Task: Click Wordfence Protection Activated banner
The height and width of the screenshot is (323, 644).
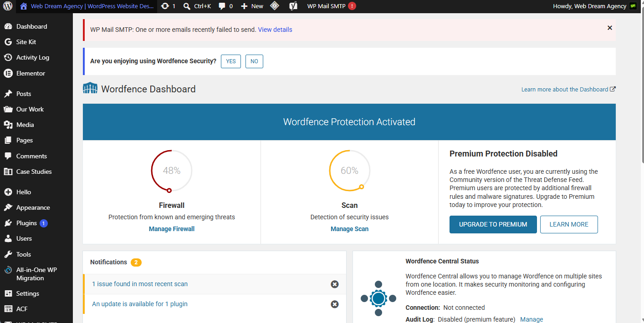Action: pyautogui.click(x=349, y=122)
